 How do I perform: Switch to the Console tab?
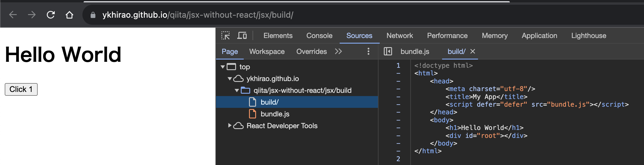[319, 36]
